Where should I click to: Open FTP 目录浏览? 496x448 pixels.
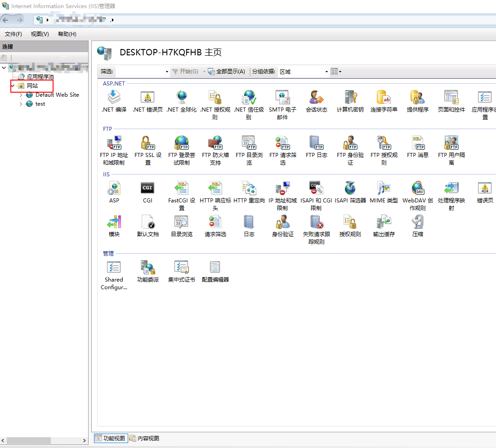[249, 150]
